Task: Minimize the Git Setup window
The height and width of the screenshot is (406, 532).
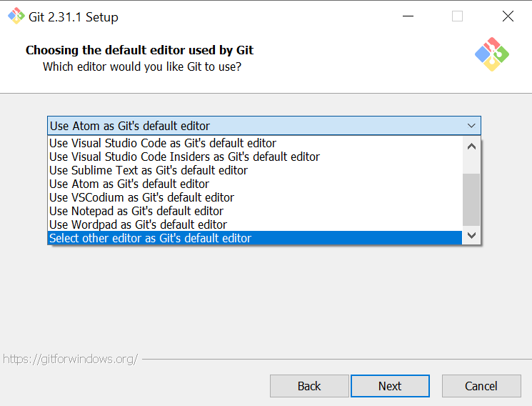Action: point(408,16)
